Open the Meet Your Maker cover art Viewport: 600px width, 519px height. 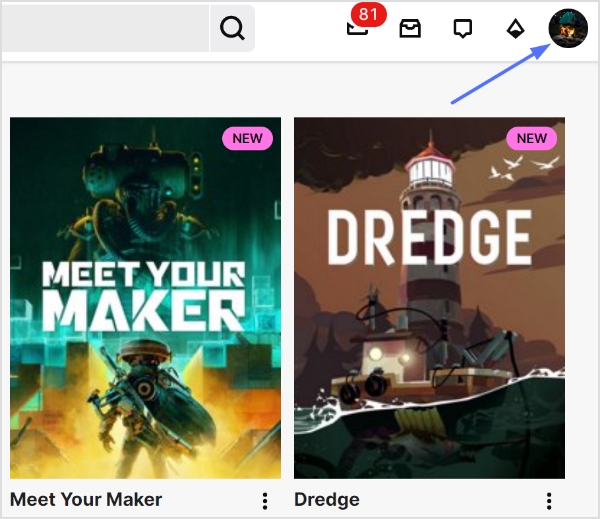pyautogui.click(x=145, y=298)
